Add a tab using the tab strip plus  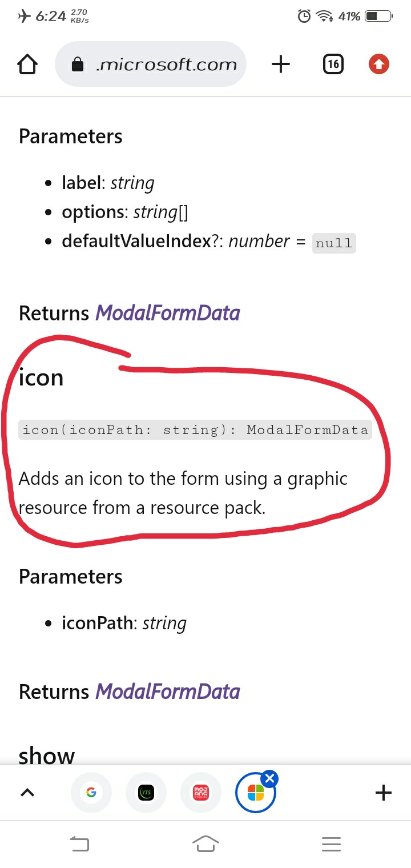384,793
